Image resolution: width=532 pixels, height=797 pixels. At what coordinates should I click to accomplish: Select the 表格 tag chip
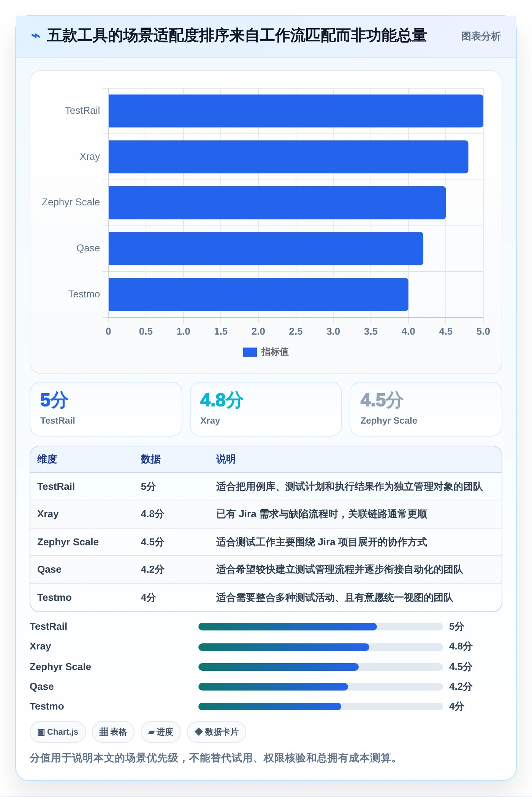click(113, 732)
